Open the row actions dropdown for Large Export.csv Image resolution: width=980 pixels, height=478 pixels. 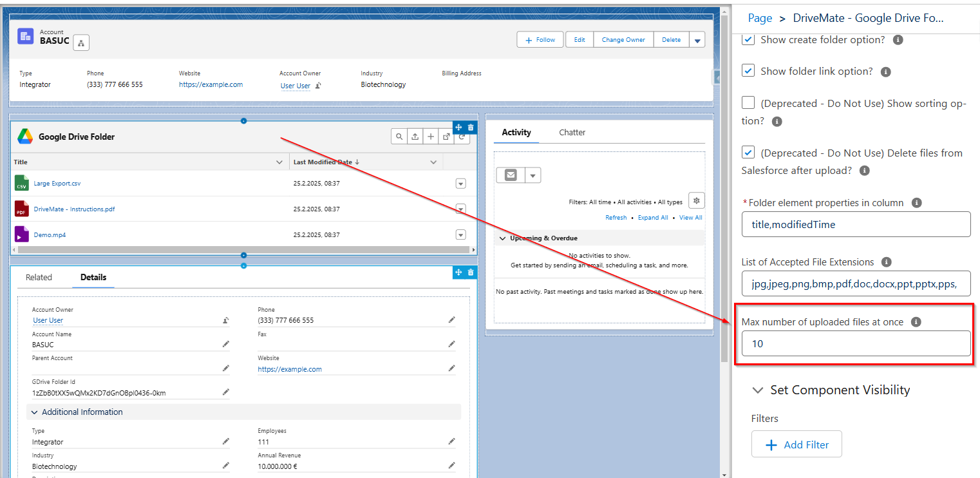point(460,184)
